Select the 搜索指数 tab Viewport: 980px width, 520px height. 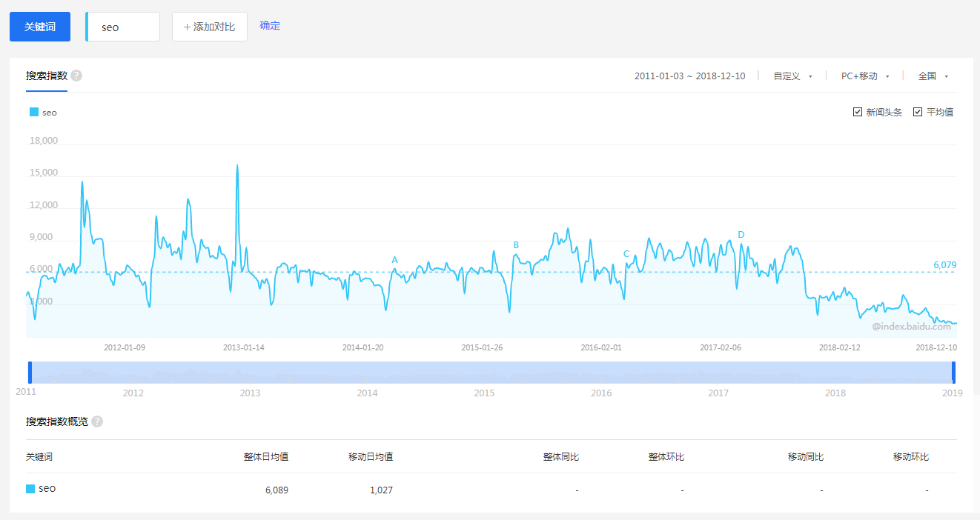pos(47,76)
